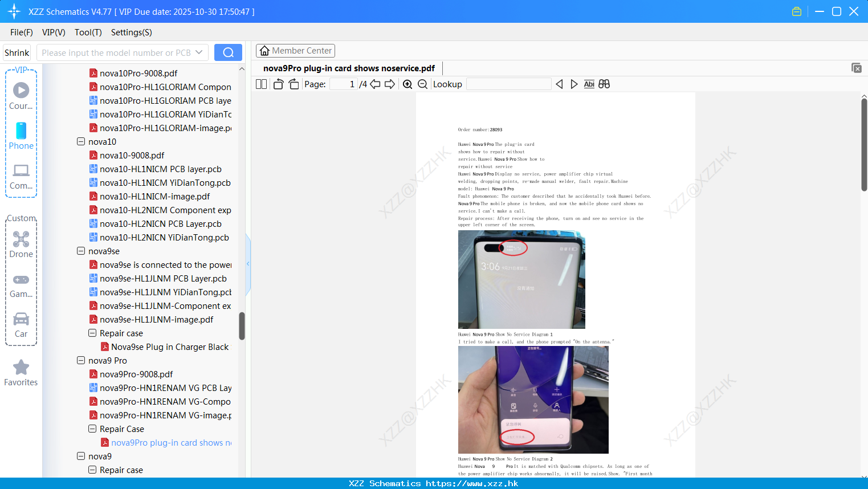Select the Computer category
The height and width of the screenshot is (489, 868).
[x=21, y=176]
